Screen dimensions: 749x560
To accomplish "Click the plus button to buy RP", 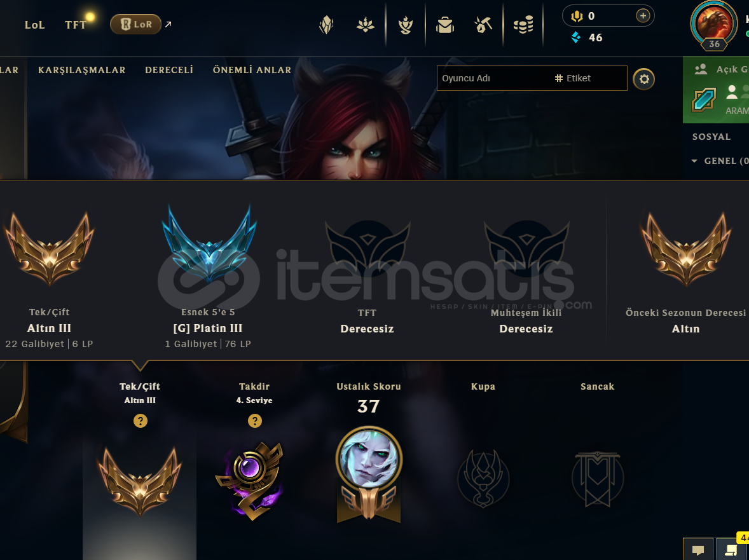I will [x=643, y=16].
